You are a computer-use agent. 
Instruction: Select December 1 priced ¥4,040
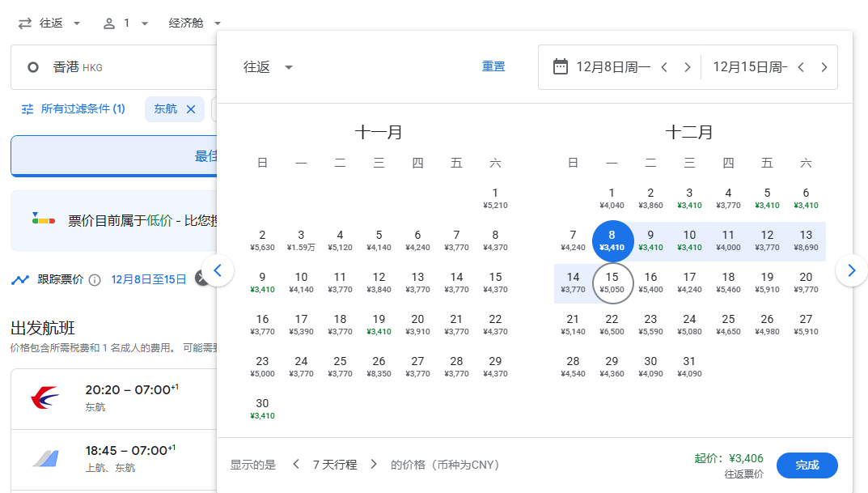click(612, 198)
